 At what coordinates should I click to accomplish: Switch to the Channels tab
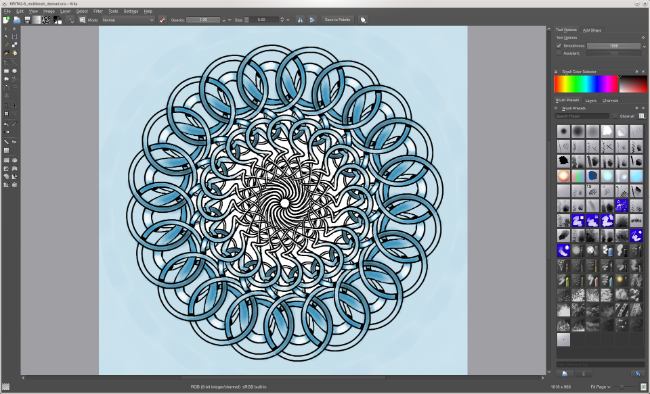pyautogui.click(x=610, y=100)
